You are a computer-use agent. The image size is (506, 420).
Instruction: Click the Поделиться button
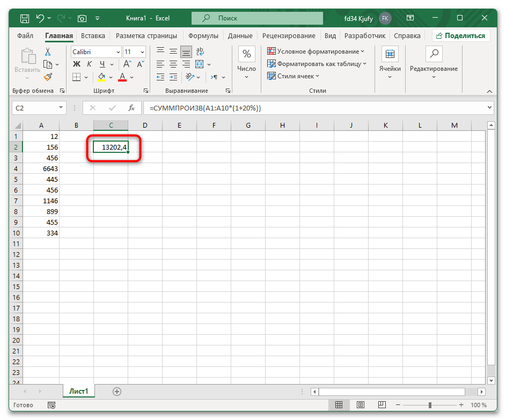tap(461, 36)
